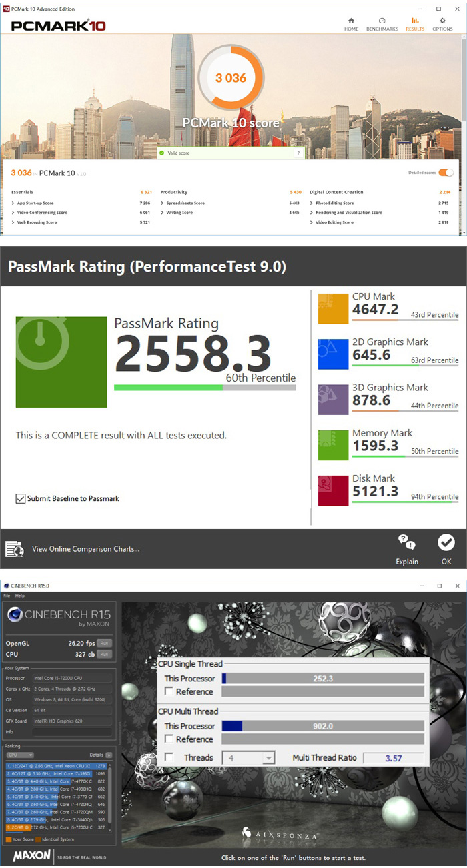Open the Cinebench Help menu
Screen dimensions: 467x868
point(20,596)
